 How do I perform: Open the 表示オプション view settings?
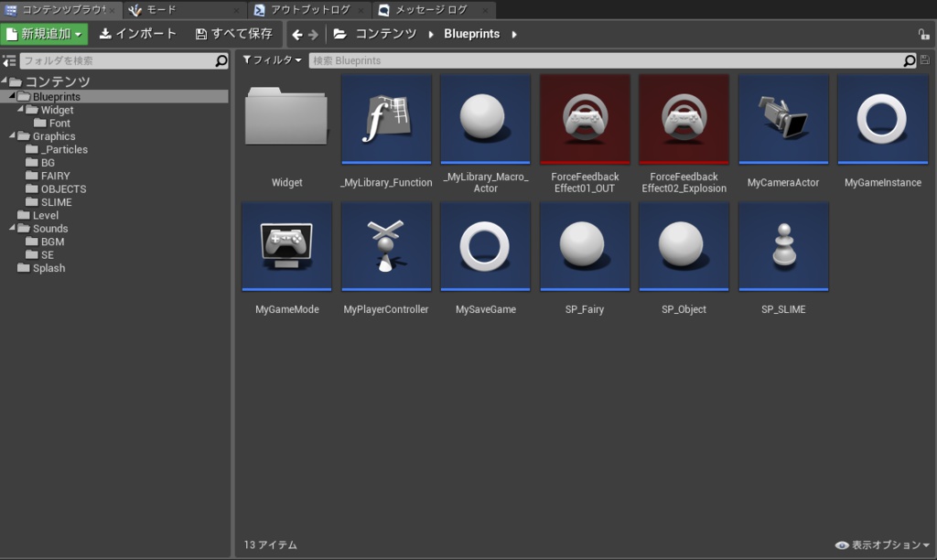point(882,545)
